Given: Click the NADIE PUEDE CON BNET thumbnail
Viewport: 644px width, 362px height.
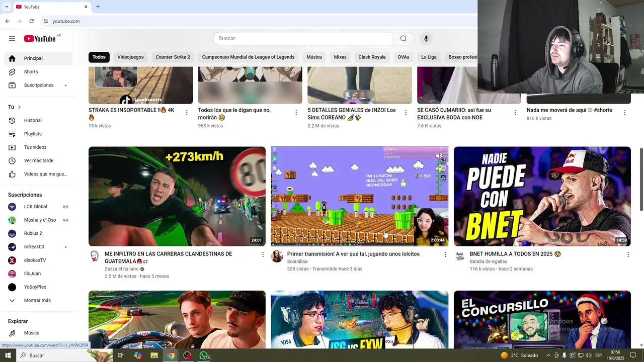Looking at the screenshot, I should click(542, 197).
